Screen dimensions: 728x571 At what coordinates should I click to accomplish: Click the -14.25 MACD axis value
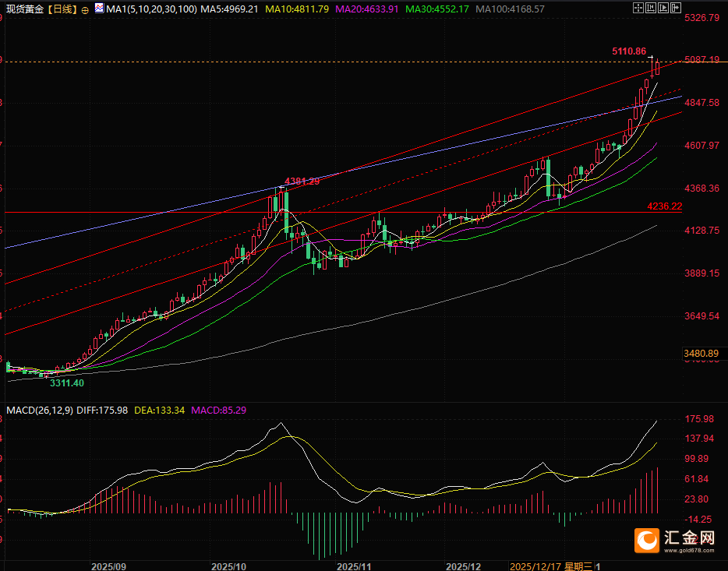[698, 519]
